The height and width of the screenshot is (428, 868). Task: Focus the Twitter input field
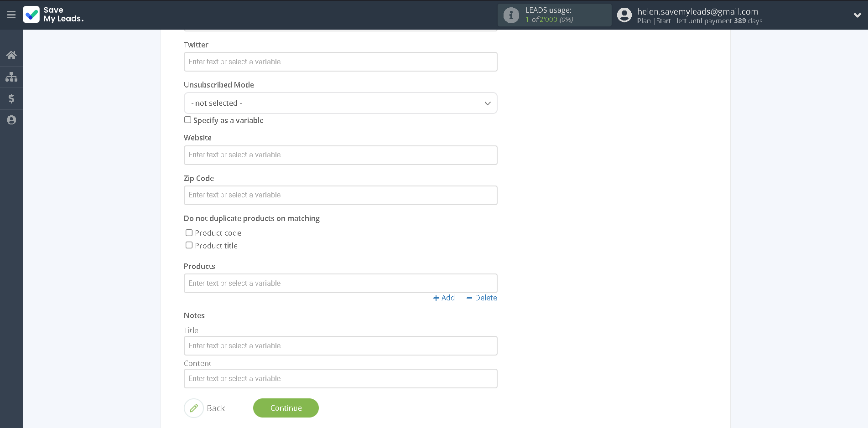coord(340,62)
